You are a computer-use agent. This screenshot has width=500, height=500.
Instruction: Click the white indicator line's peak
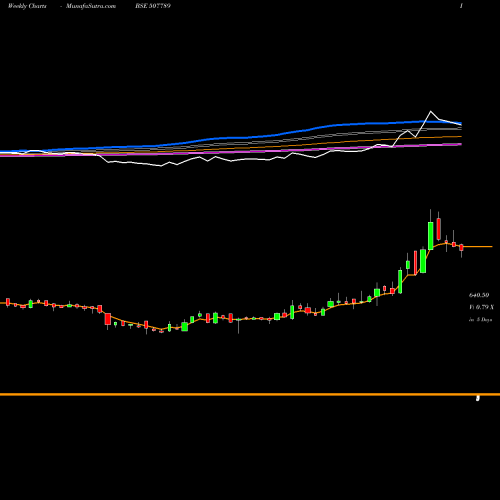[x=431, y=111]
